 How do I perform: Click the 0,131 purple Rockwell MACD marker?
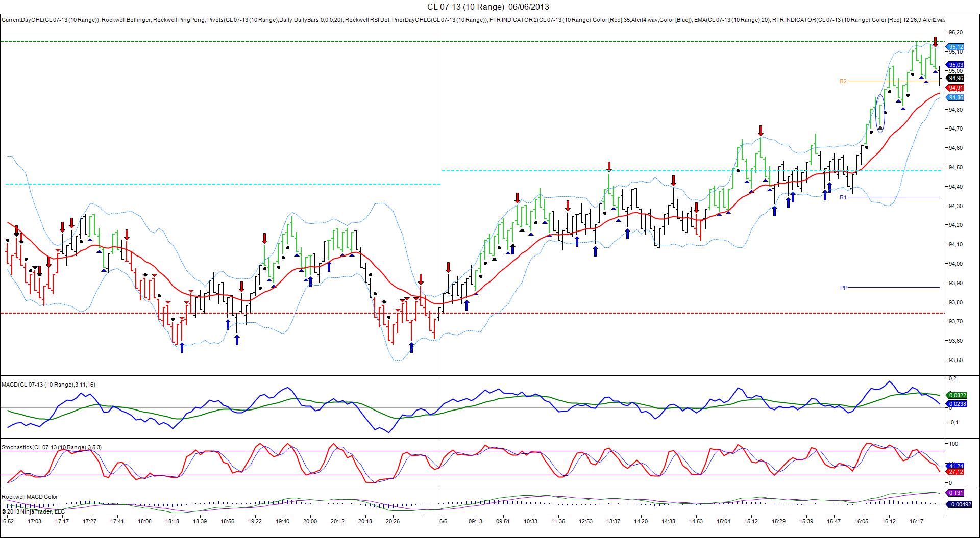pos(955,493)
